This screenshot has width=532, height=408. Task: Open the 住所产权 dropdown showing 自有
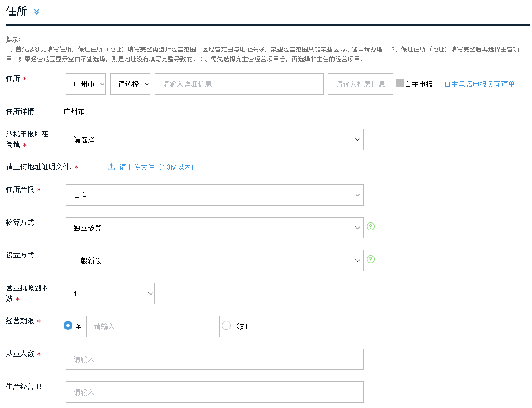(x=214, y=194)
